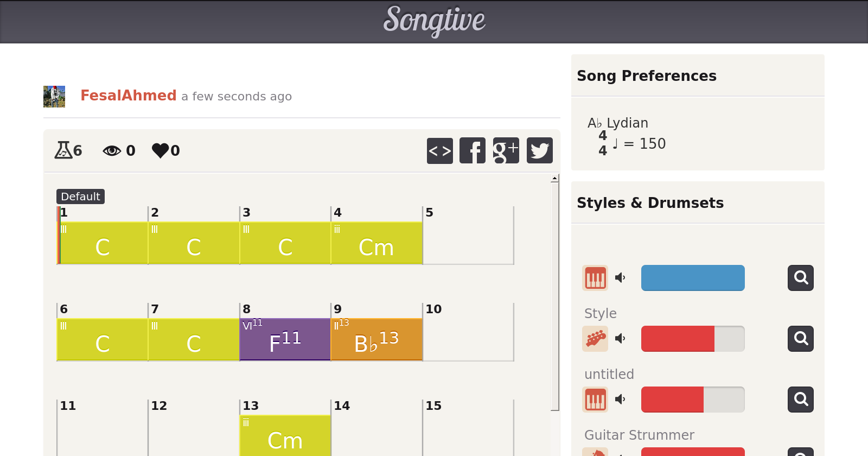Open the Ab Lydian key setting
This screenshot has height=456, width=868.
pos(618,123)
